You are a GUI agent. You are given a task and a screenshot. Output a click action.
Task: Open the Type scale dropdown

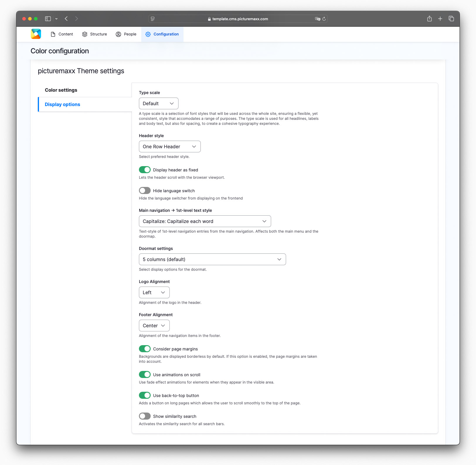(x=159, y=103)
